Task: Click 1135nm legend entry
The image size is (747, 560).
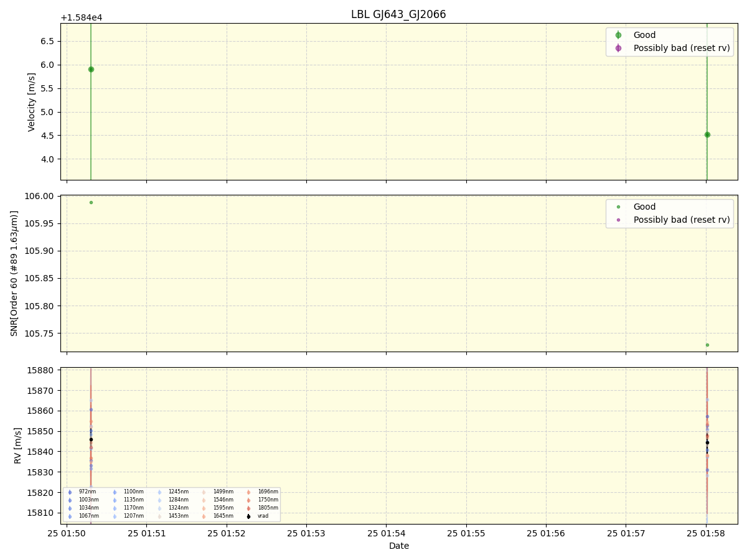Action: (127, 500)
